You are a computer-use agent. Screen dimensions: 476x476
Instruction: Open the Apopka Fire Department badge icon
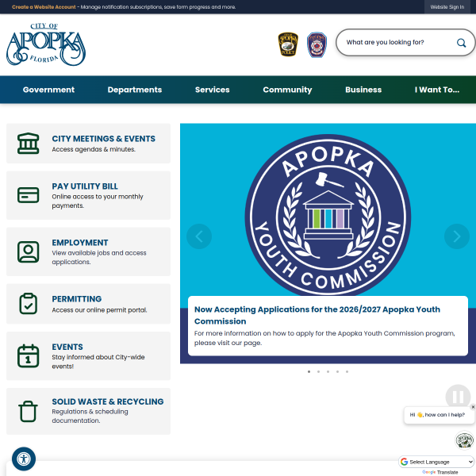317,44
